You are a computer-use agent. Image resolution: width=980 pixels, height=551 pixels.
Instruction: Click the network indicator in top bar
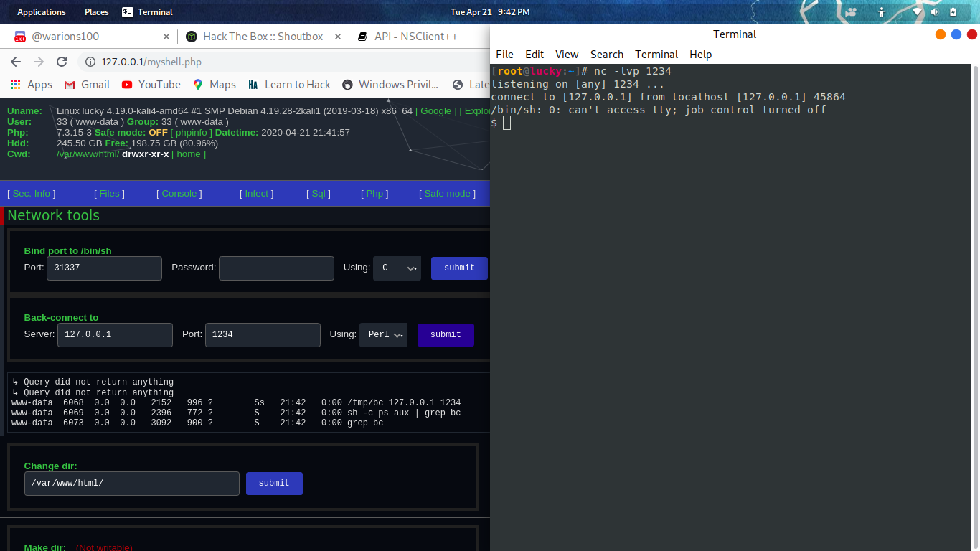point(917,11)
